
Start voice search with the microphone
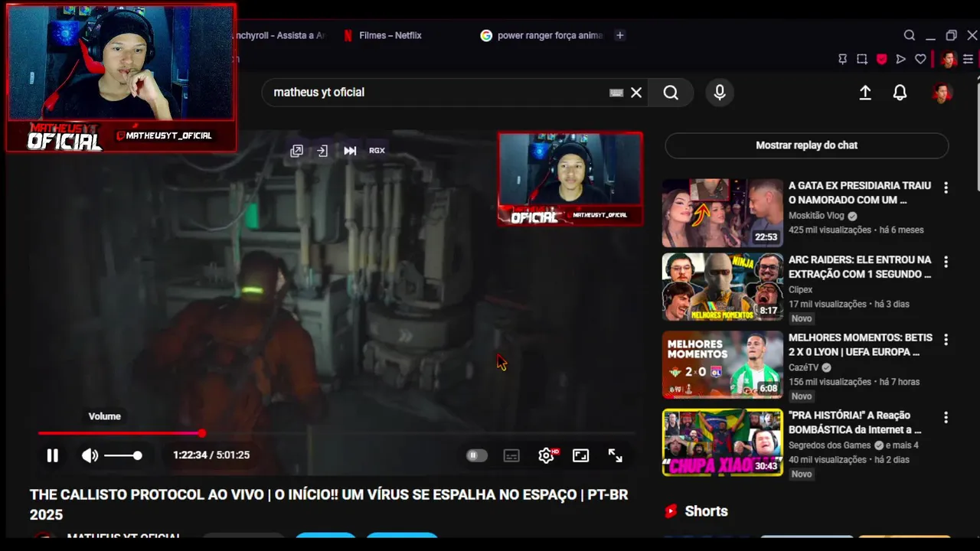[x=720, y=93]
